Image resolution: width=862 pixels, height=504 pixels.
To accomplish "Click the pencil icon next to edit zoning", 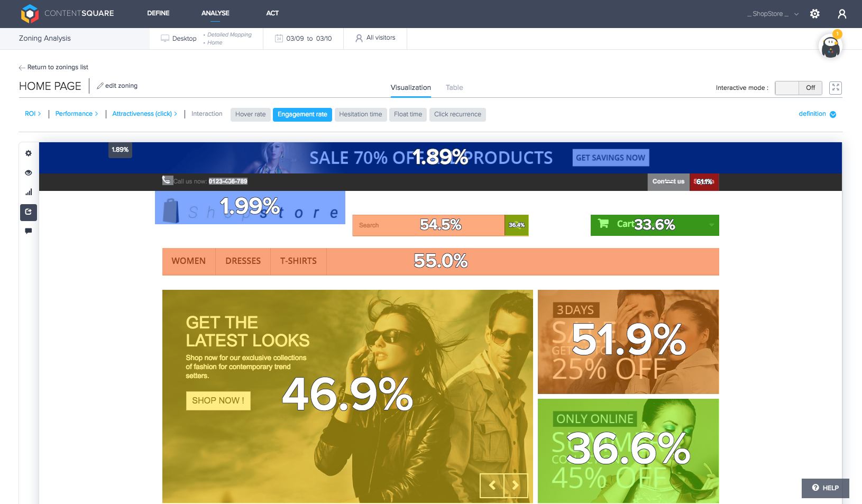I will (x=100, y=85).
